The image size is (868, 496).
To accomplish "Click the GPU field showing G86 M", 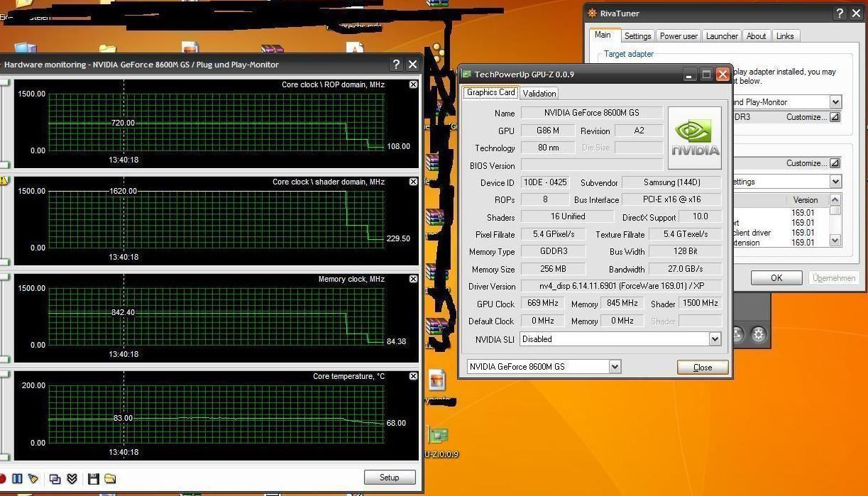I will click(548, 131).
